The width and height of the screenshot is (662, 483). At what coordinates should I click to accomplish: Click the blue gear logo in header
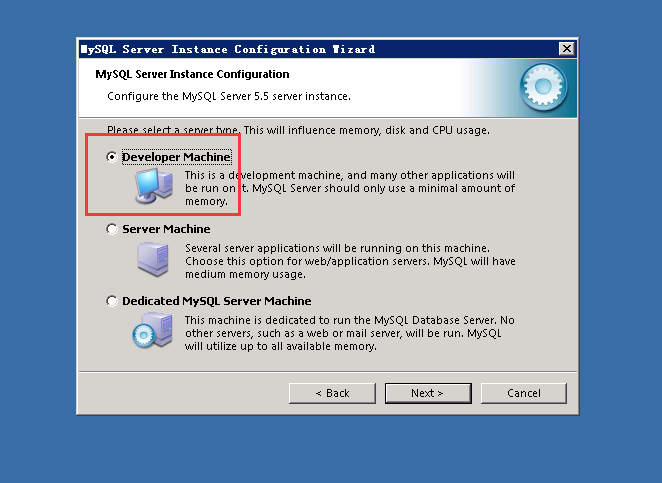pyautogui.click(x=544, y=90)
